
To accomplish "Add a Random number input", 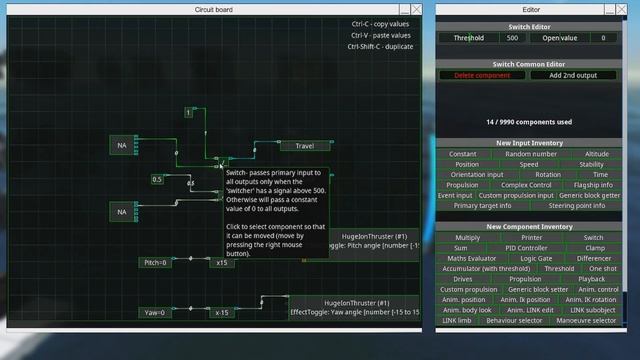I will (531, 154).
